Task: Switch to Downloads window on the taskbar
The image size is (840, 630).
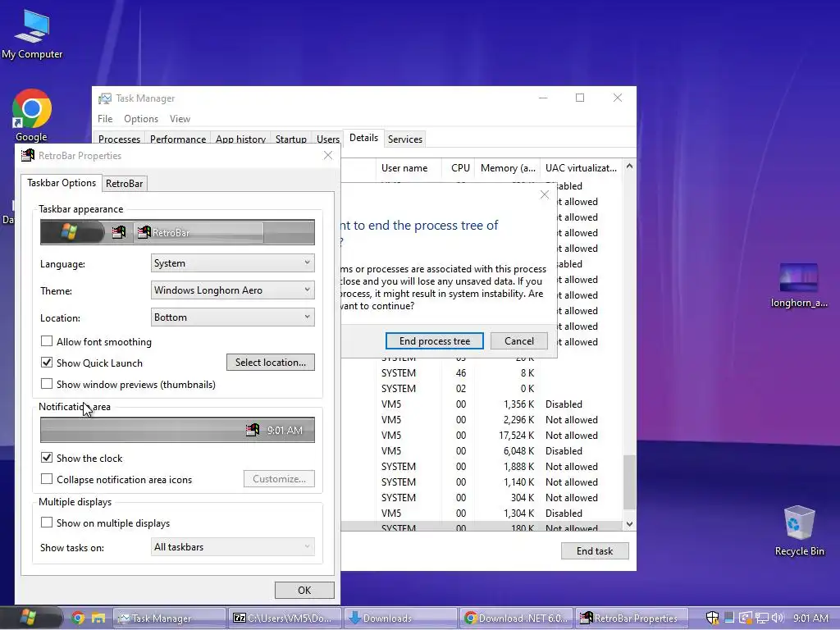Action: tap(400, 619)
